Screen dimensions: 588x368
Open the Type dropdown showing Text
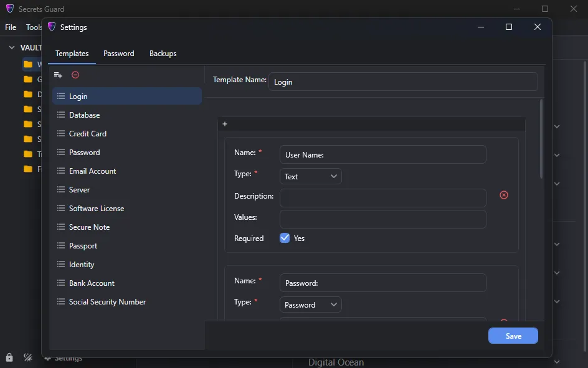pos(310,176)
